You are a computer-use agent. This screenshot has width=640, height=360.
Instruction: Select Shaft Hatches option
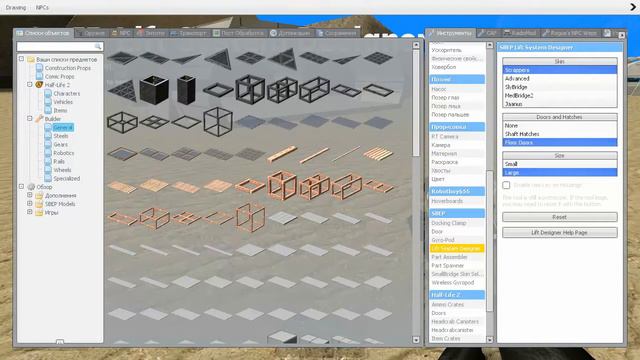[560, 134]
